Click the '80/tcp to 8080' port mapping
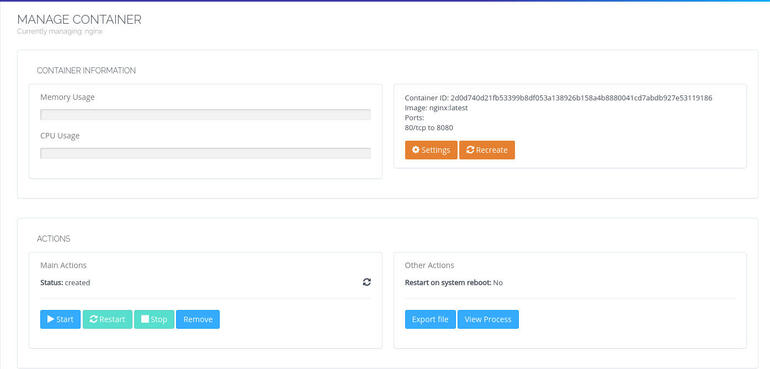Screen dimensions: 770x369 [x=429, y=128]
